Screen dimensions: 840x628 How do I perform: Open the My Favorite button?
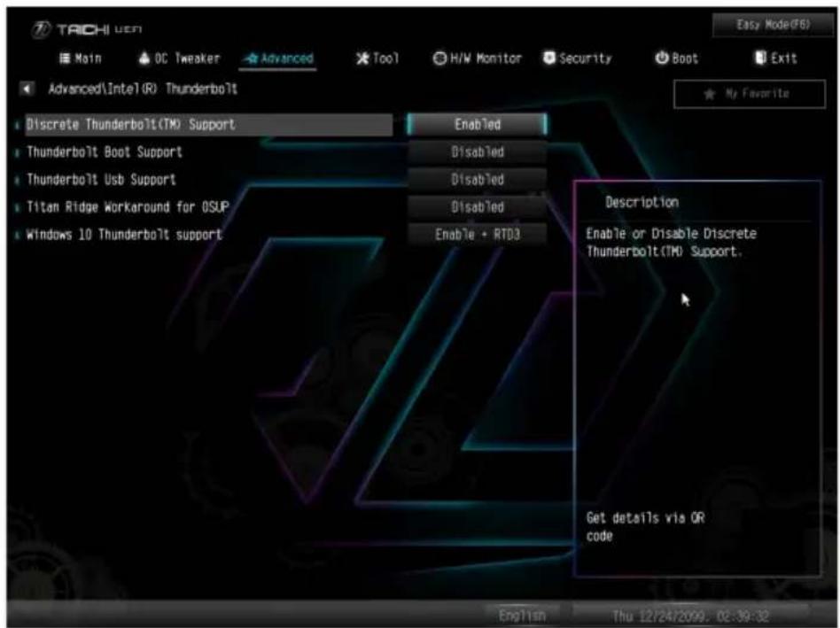click(750, 94)
